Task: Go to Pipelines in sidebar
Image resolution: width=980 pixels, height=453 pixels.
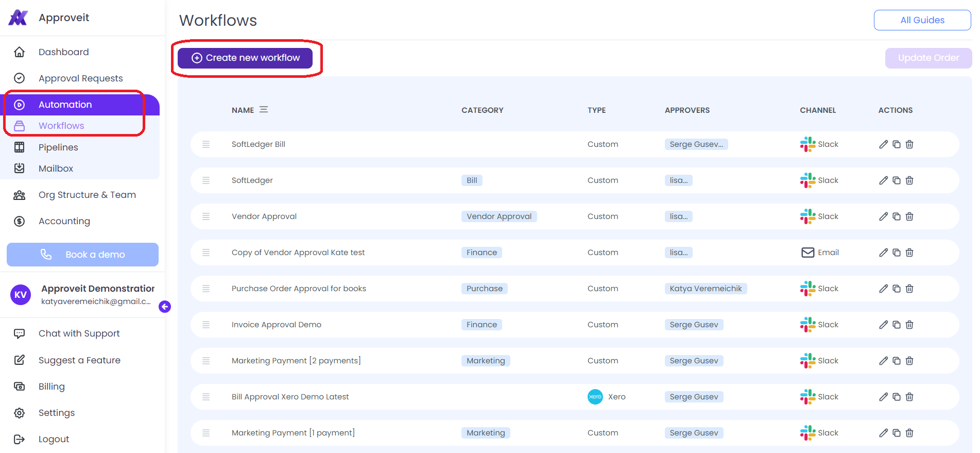Action: pyautogui.click(x=58, y=147)
